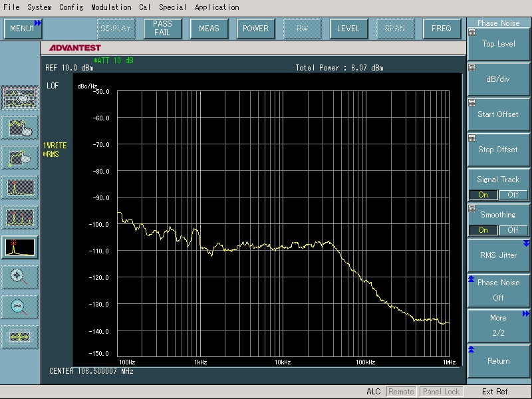Turn Signal Track On
This screenshot has width=532, height=399.
483,195
